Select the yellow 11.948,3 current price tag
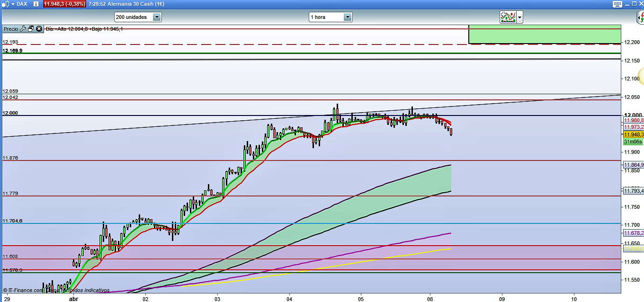Viewport: 644px width, 302px height. (x=633, y=134)
